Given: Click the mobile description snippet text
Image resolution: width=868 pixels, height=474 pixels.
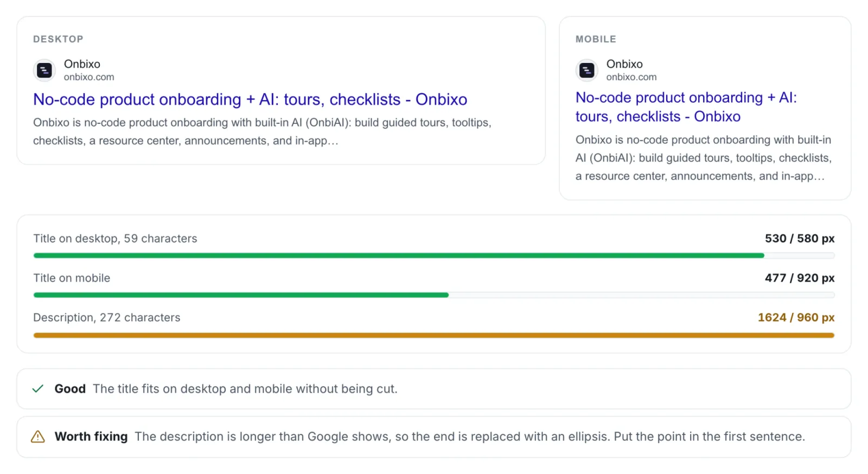Looking at the screenshot, I should [x=704, y=158].
